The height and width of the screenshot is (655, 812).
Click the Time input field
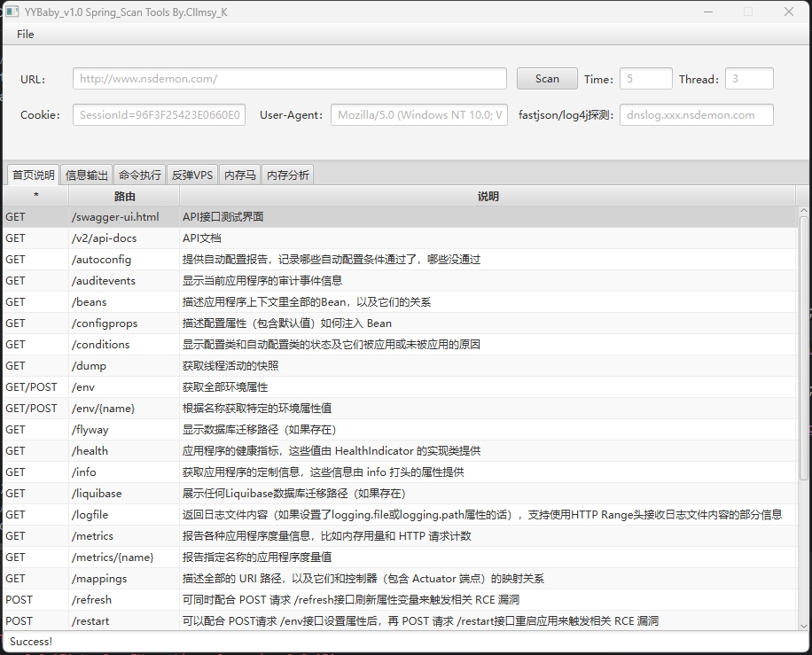tap(645, 79)
